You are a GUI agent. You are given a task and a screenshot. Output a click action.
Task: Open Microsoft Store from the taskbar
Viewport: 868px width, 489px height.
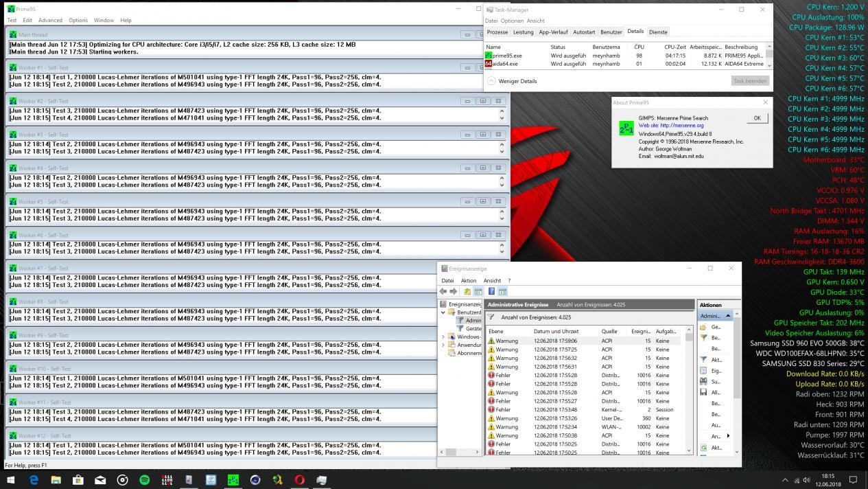[78, 480]
